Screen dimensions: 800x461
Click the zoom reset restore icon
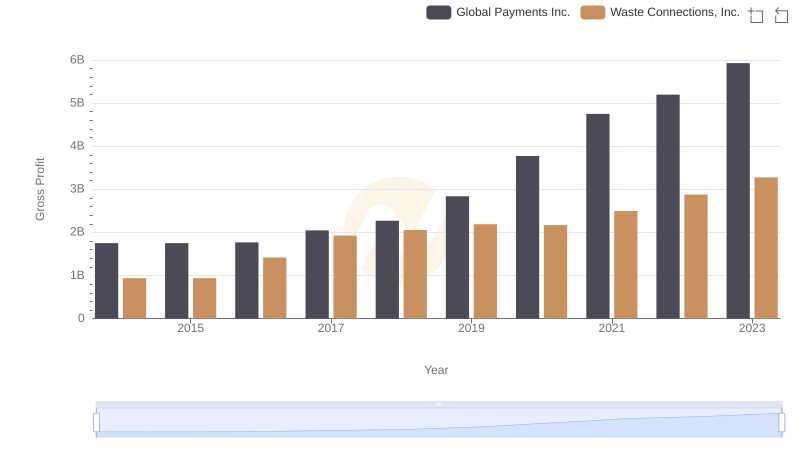(x=781, y=15)
